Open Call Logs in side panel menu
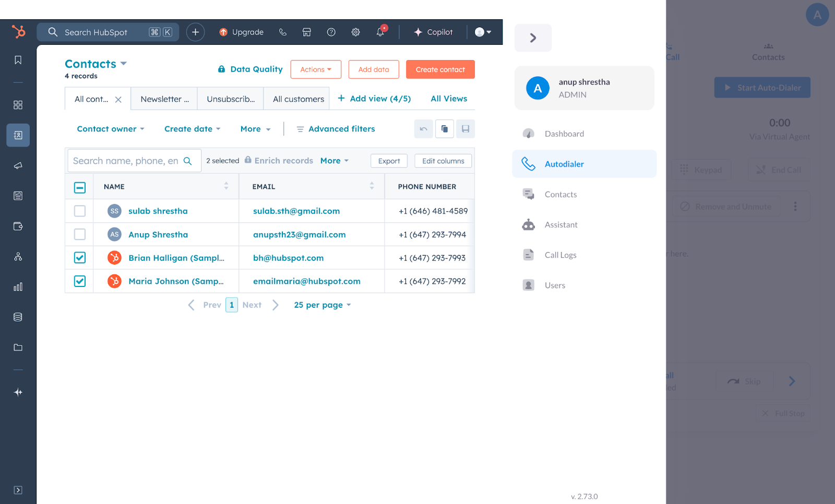This screenshot has width=835, height=504. [x=584, y=255]
